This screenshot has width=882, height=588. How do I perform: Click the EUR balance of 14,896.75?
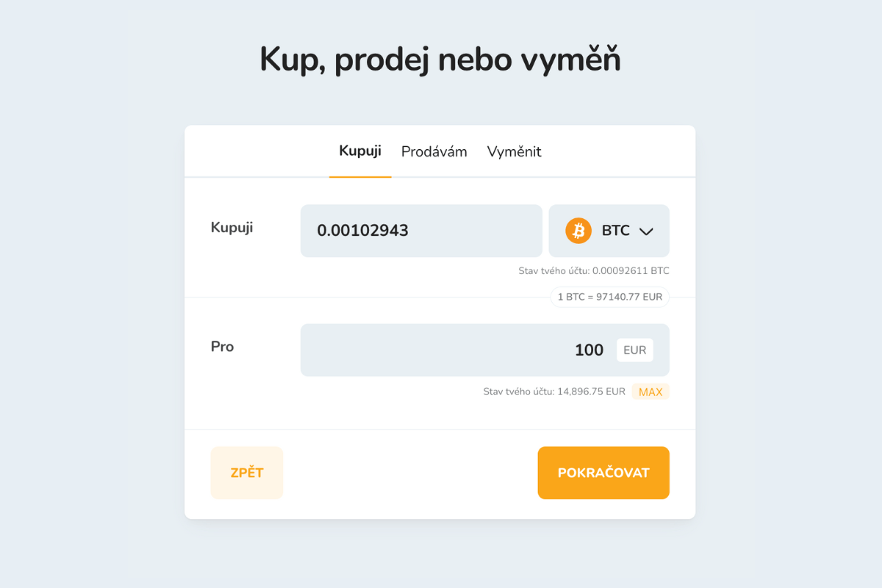[x=556, y=392]
